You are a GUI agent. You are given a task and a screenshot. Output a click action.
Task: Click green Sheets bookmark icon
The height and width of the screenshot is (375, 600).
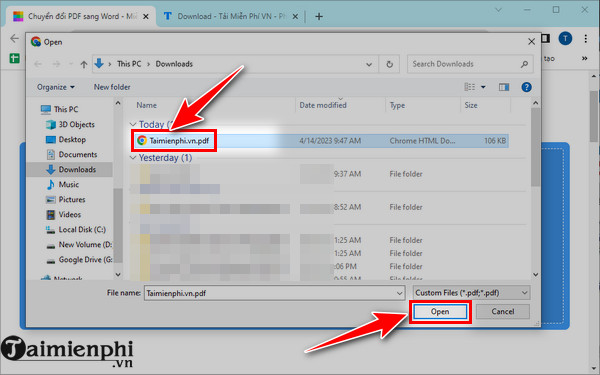pyautogui.click(x=14, y=59)
